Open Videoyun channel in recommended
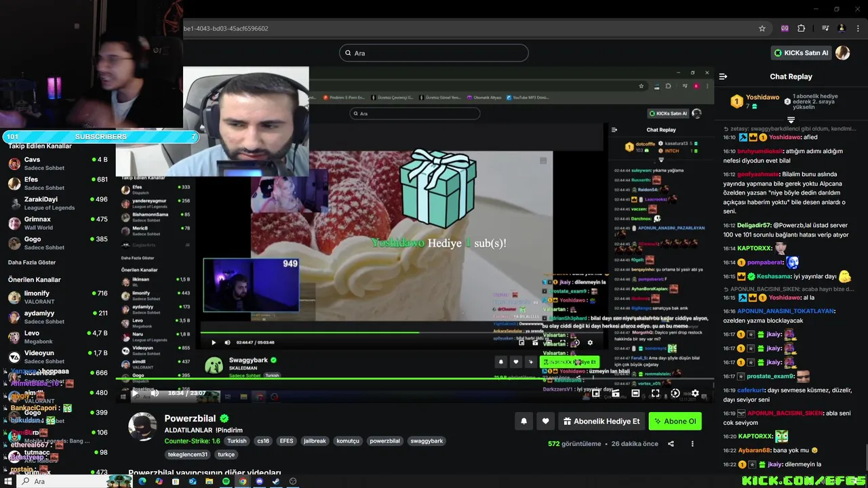The width and height of the screenshot is (868, 488). [x=58, y=357]
